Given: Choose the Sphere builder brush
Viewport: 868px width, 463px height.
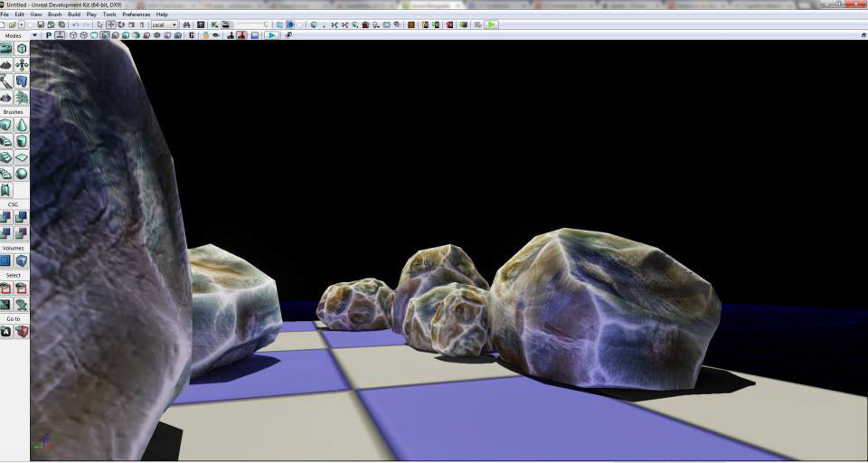Looking at the screenshot, I should 22,174.
